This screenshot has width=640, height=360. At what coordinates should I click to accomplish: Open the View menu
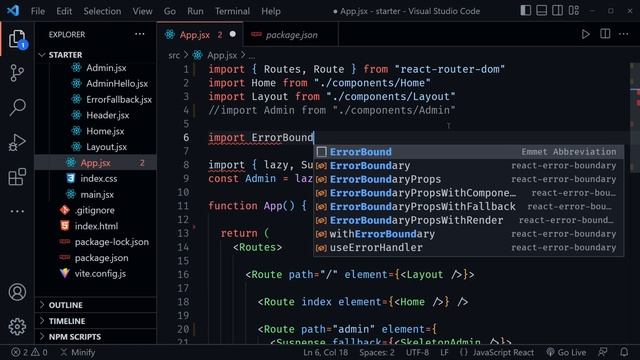[142, 11]
